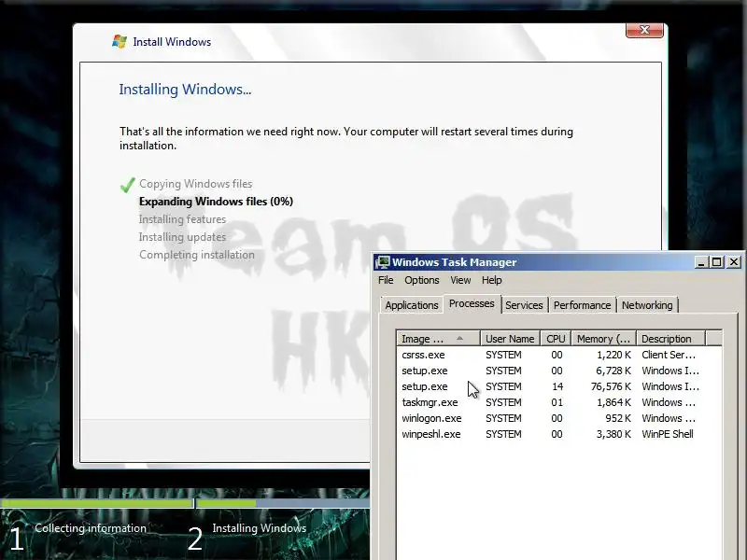Close the Install Windows dialog

coord(644,30)
